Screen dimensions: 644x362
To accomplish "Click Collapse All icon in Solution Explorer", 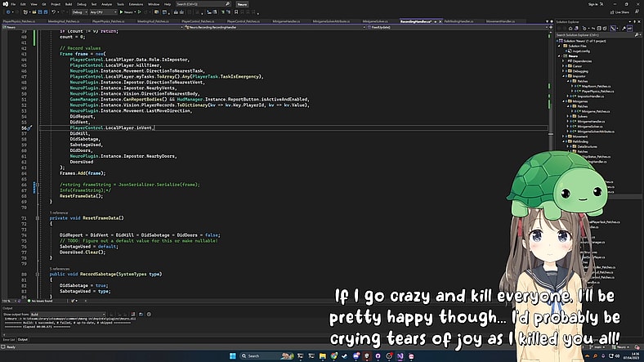I will (599, 29).
